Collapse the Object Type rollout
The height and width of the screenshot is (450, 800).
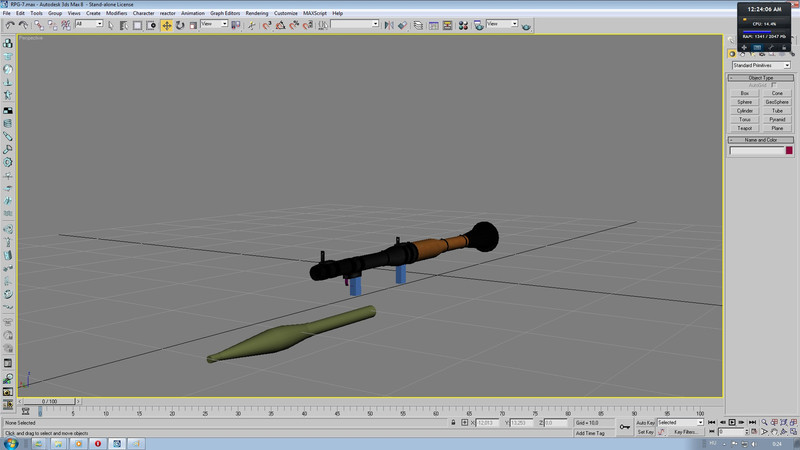[x=760, y=77]
